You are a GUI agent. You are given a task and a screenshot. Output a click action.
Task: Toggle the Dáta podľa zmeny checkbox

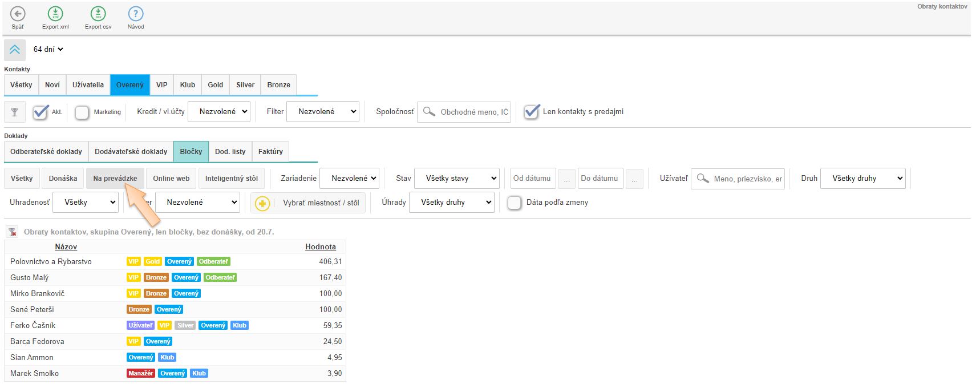pos(514,203)
